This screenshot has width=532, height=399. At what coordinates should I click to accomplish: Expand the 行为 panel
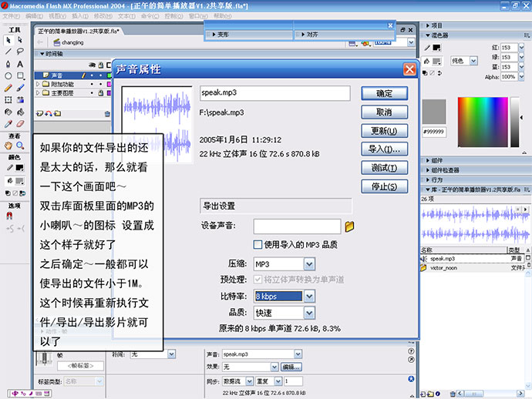[x=427, y=179]
